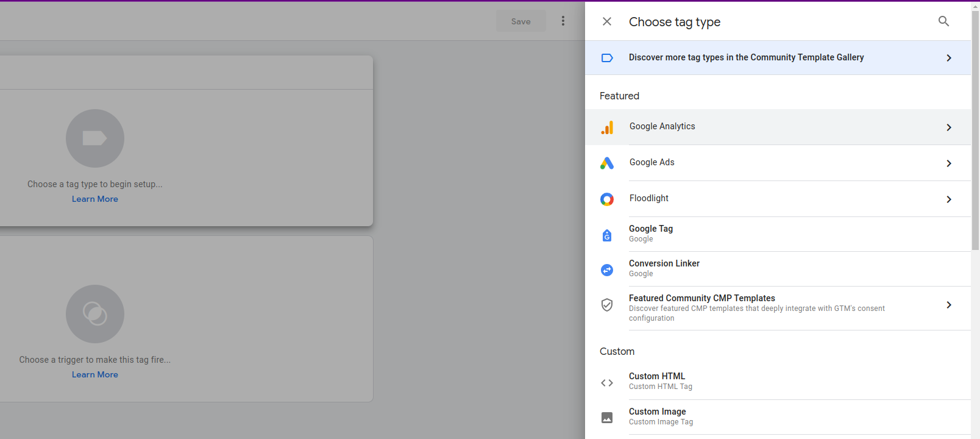The height and width of the screenshot is (439, 980).
Task: Choose the Custom Image tag
Action: (778, 417)
